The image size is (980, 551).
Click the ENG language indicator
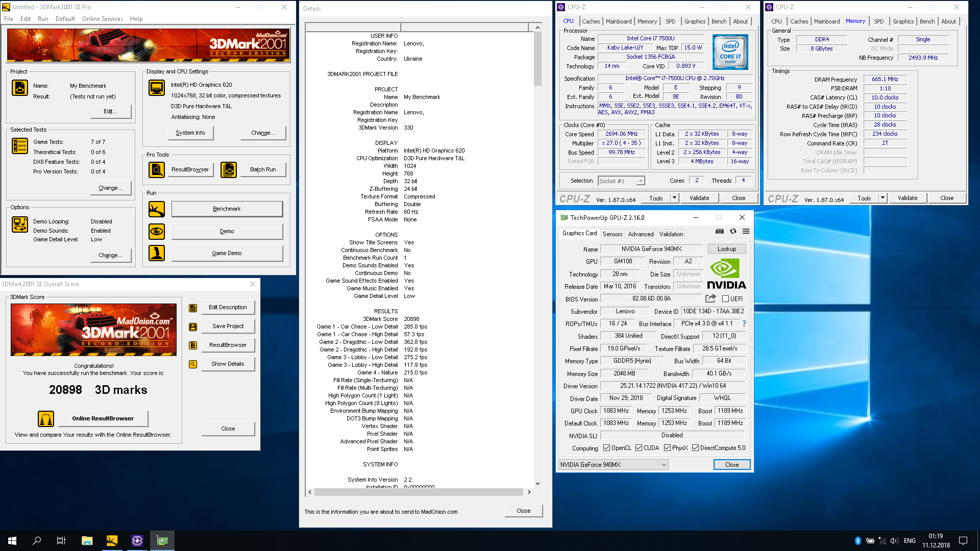tap(910, 541)
